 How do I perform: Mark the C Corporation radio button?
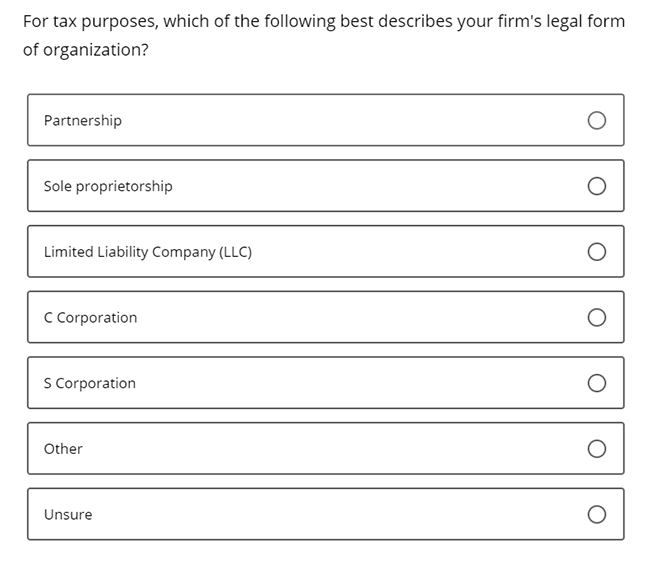coord(597,318)
